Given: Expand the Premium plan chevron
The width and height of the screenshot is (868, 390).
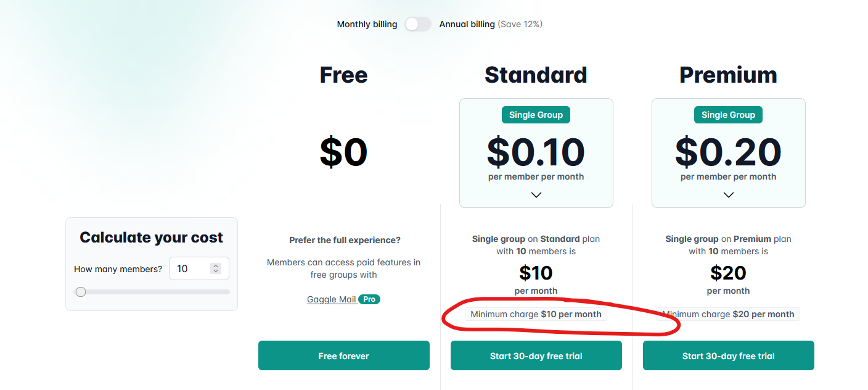Looking at the screenshot, I should point(729,194).
